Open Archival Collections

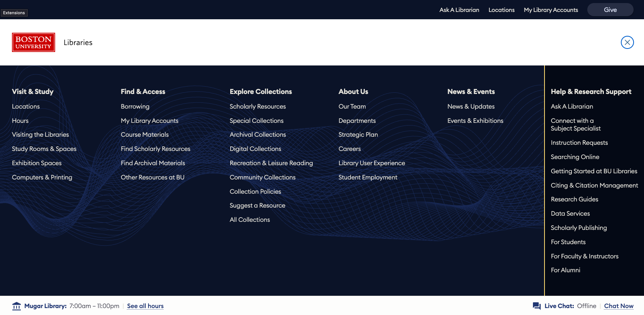click(x=258, y=134)
